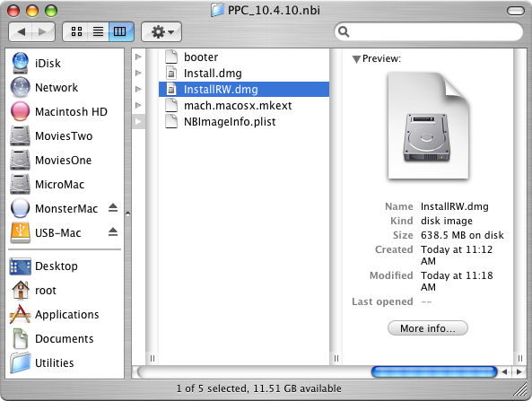Click the PPC_10.4.10.nbi folder title icon

pos(217,10)
